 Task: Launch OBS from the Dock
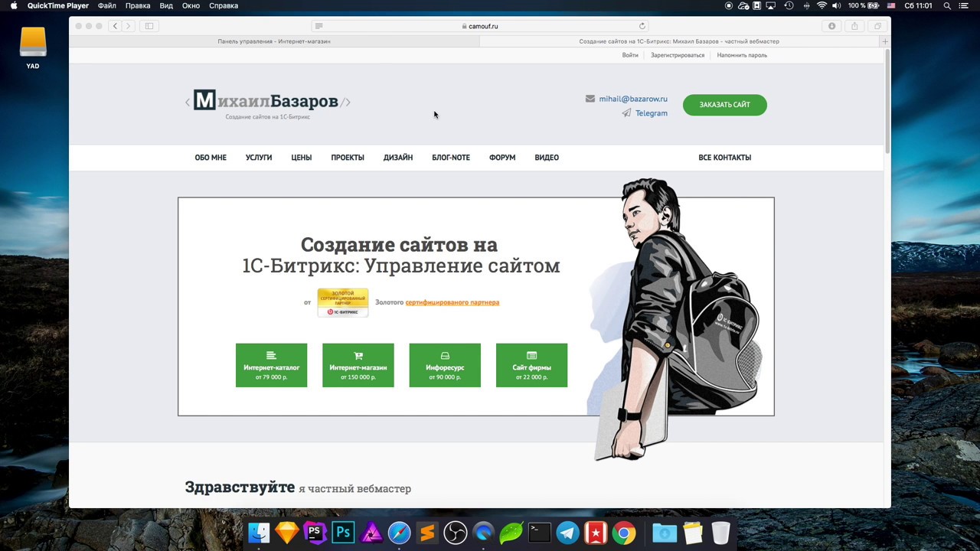click(456, 533)
